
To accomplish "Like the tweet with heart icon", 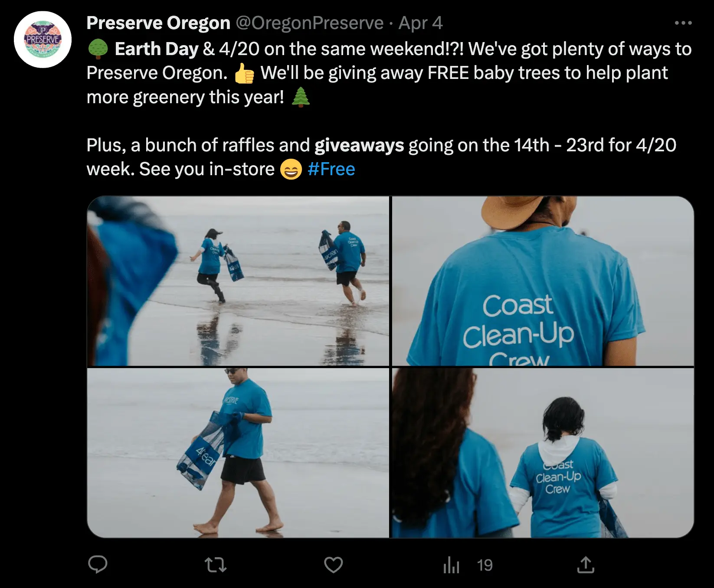I will point(334,565).
